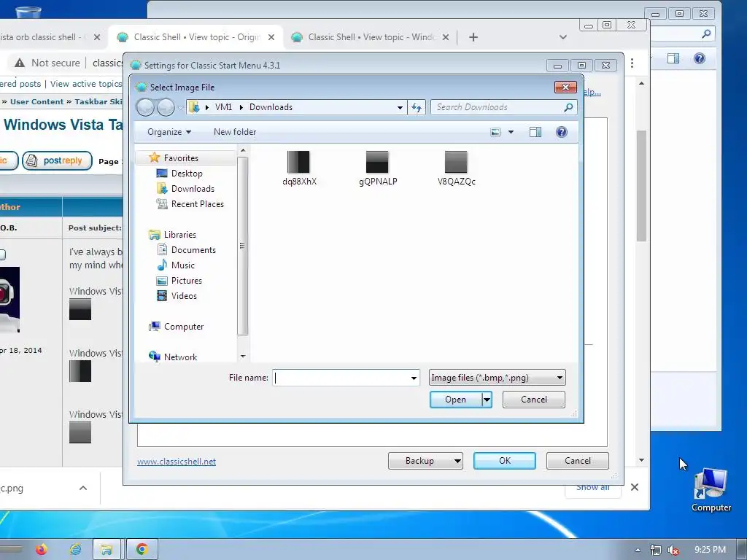Open Recent Places in navigation pane
The height and width of the screenshot is (560, 747).
197,204
